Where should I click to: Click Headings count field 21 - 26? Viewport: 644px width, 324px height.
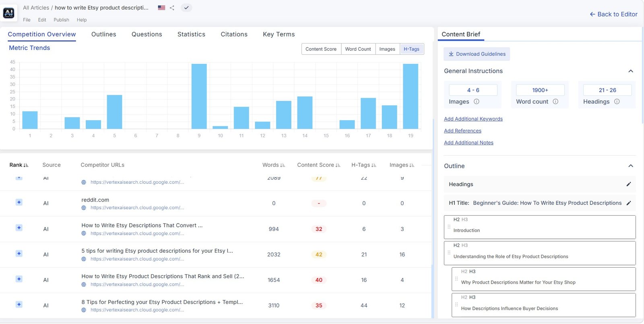coord(607,90)
